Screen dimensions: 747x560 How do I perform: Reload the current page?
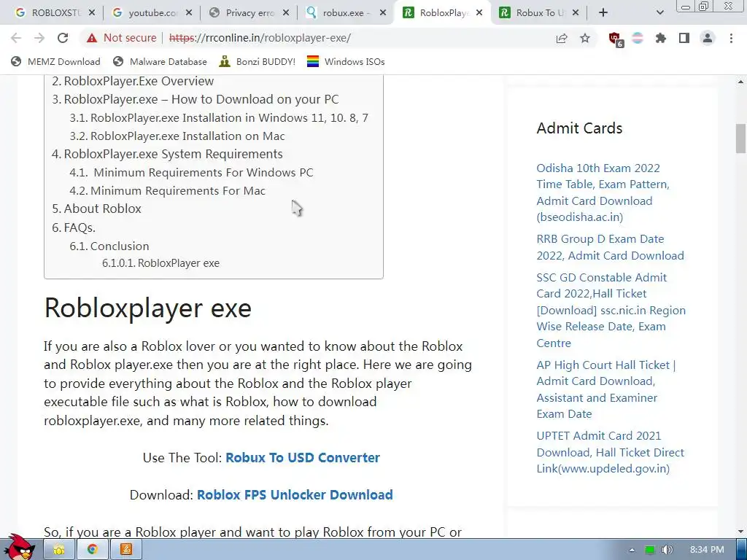click(x=63, y=38)
